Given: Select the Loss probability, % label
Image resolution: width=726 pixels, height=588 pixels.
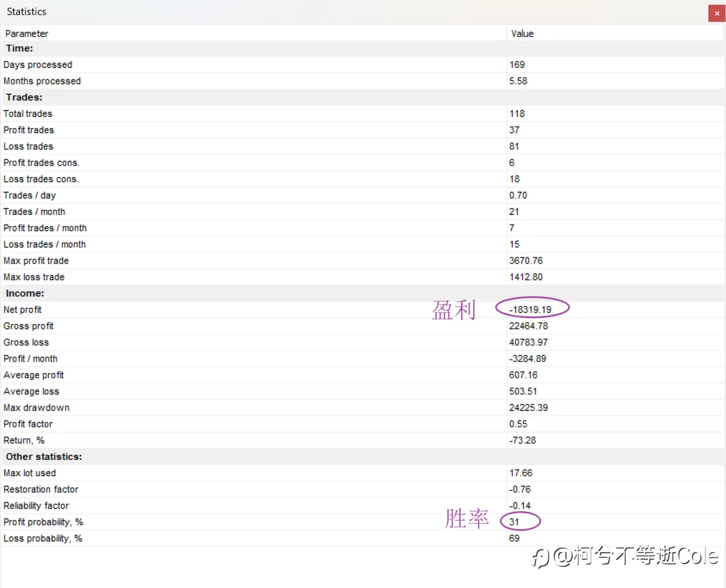Looking at the screenshot, I should point(43,539).
